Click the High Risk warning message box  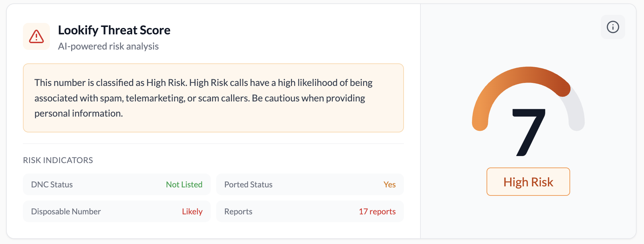click(x=213, y=98)
